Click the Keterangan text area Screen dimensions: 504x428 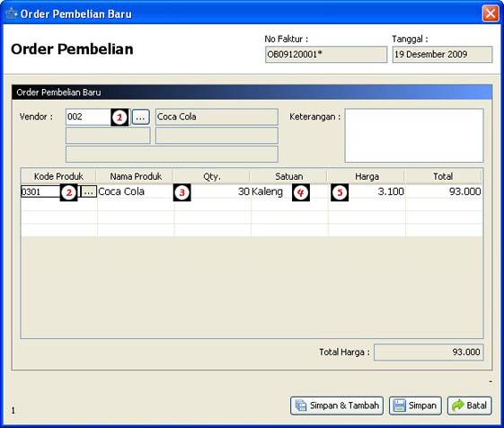coord(414,136)
